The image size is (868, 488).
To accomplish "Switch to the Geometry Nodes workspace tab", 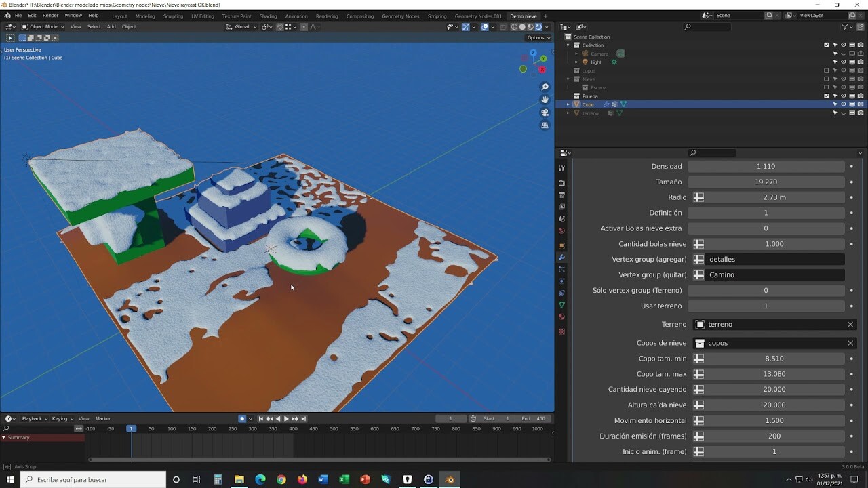I will pyautogui.click(x=399, y=16).
